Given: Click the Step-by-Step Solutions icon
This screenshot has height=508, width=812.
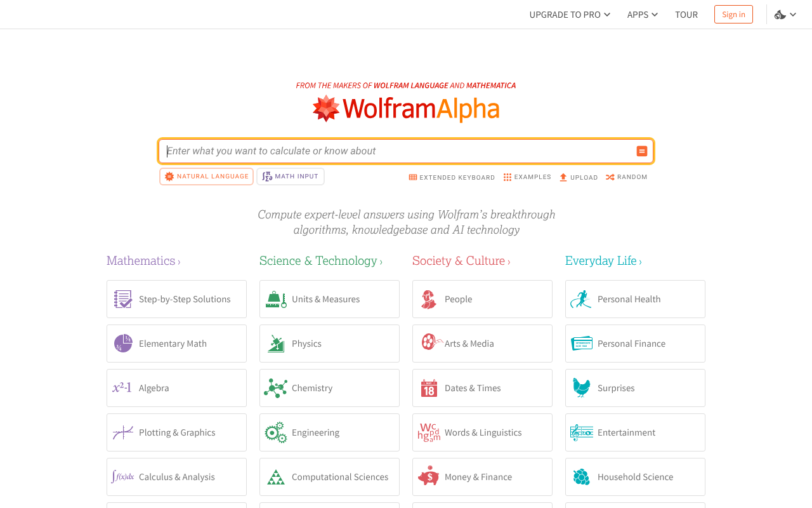Looking at the screenshot, I should (x=123, y=298).
